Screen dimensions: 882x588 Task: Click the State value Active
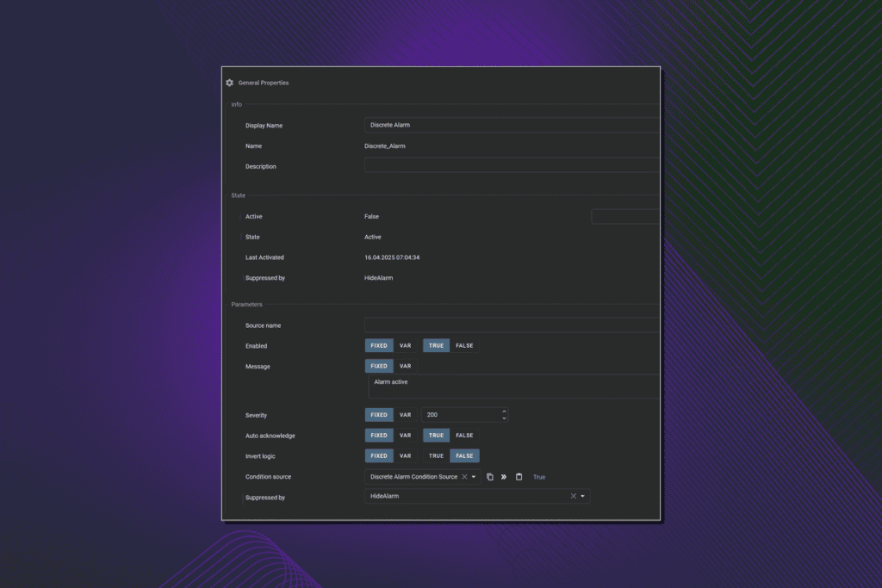click(x=372, y=237)
